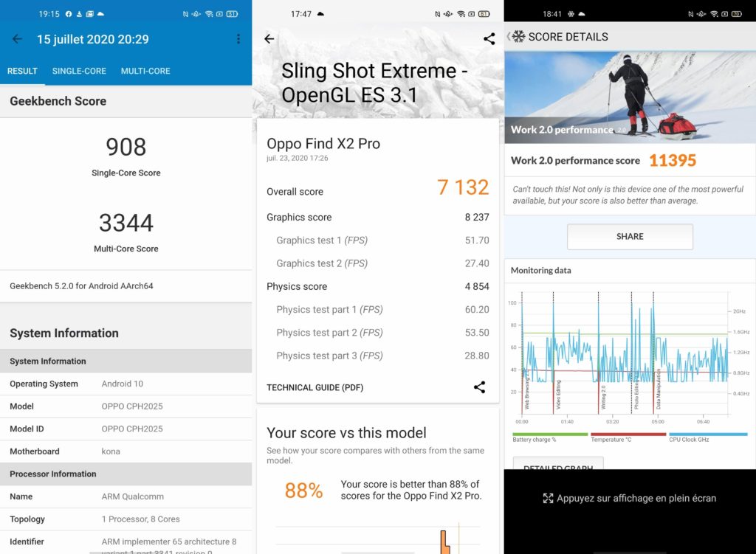
Task: Tap the Video Editing marker on monitoring chart
Action: tap(558, 394)
